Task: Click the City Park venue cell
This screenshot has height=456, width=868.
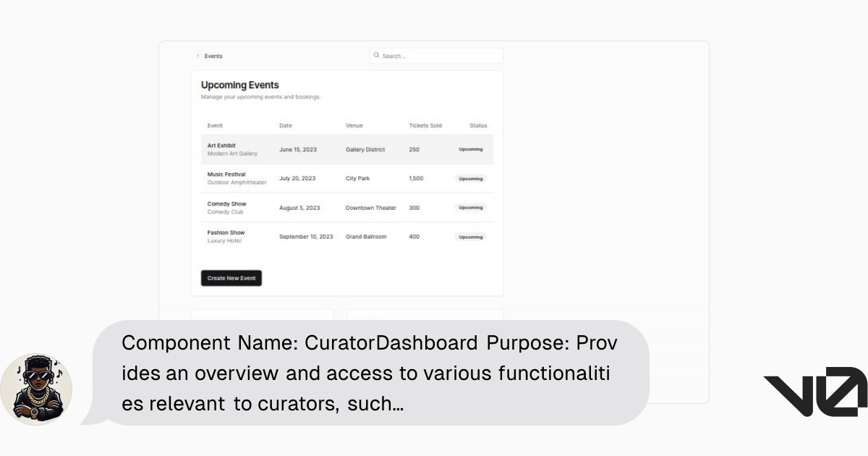Action: coord(357,178)
